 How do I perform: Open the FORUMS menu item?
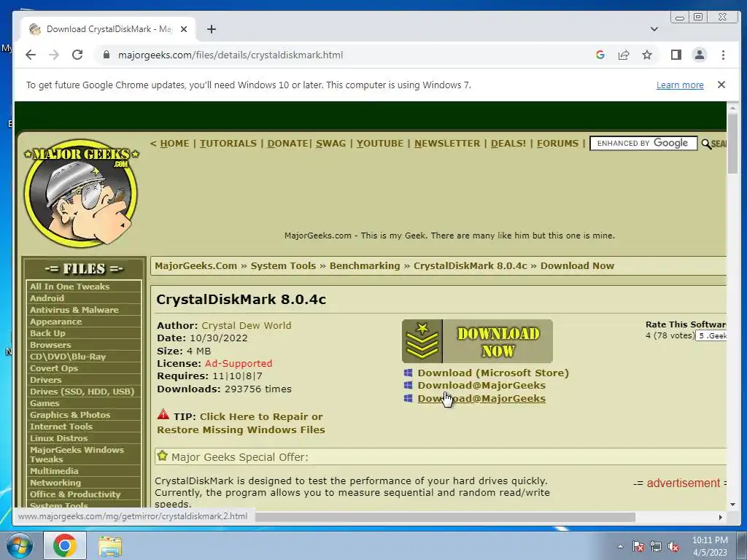tap(557, 144)
